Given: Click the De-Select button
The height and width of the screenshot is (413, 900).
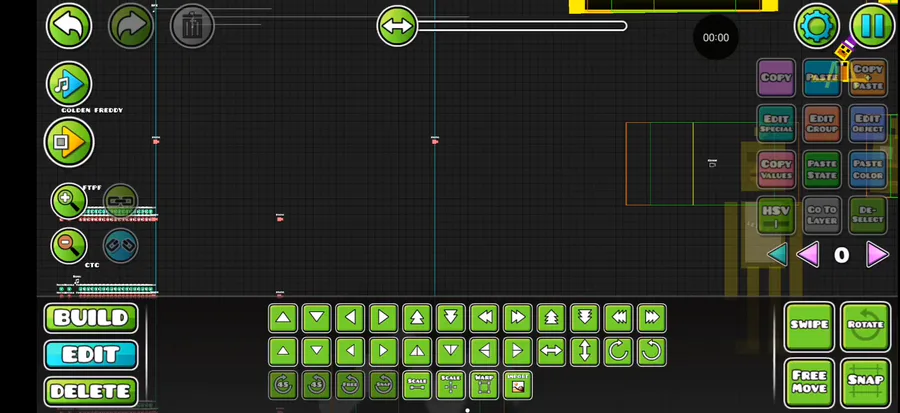Looking at the screenshot, I should 868,215.
